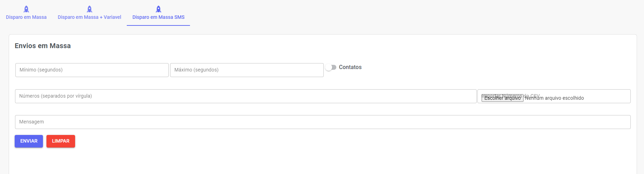644x174 pixels.
Task: Click the red LIMPAR button
Action: tap(61, 141)
